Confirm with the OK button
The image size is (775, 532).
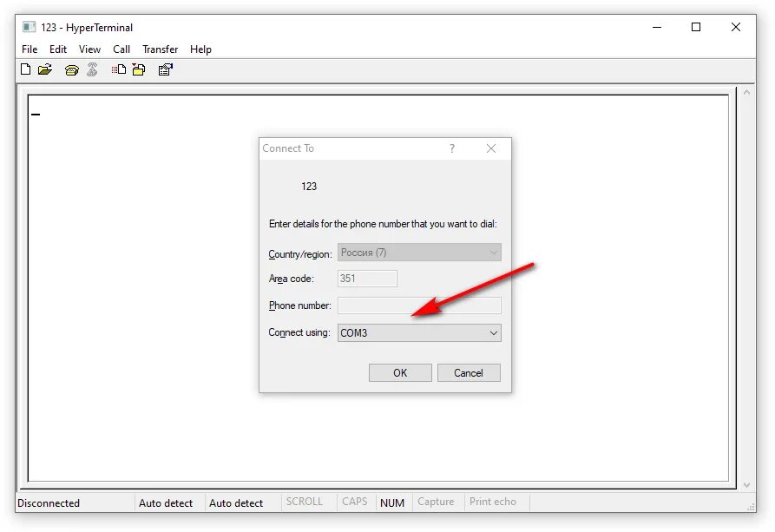[400, 373]
